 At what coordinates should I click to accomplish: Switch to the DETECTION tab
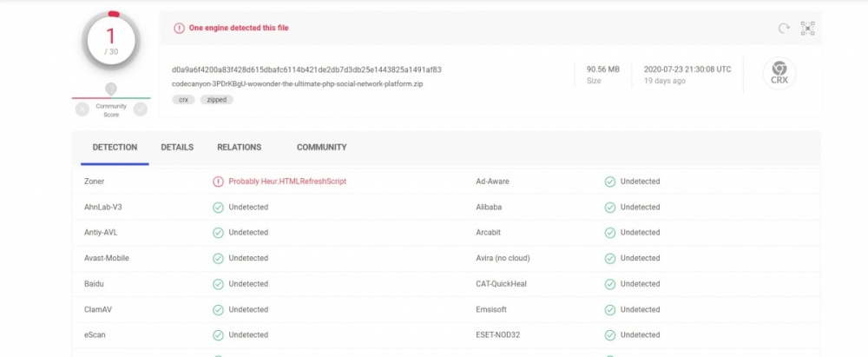click(115, 148)
